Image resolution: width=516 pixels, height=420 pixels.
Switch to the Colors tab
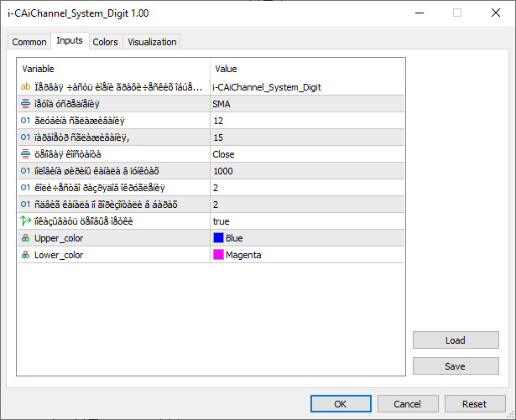[105, 42]
